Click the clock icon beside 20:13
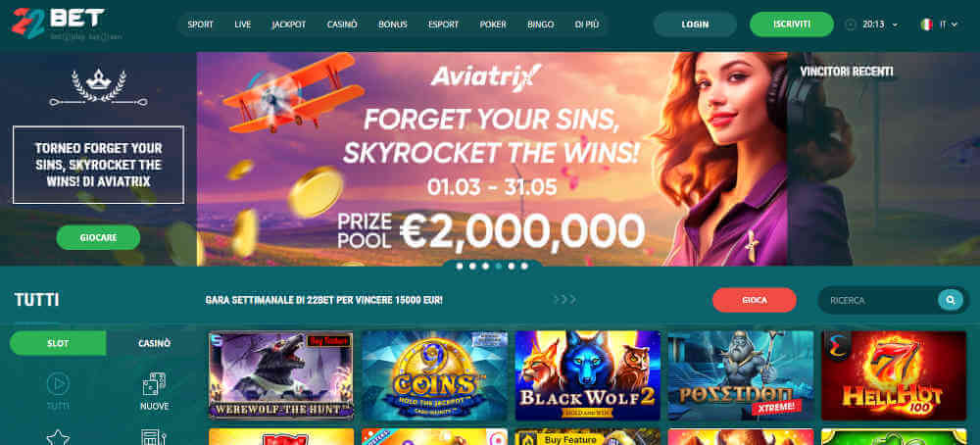This screenshot has width=980, height=445. [x=850, y=25]
